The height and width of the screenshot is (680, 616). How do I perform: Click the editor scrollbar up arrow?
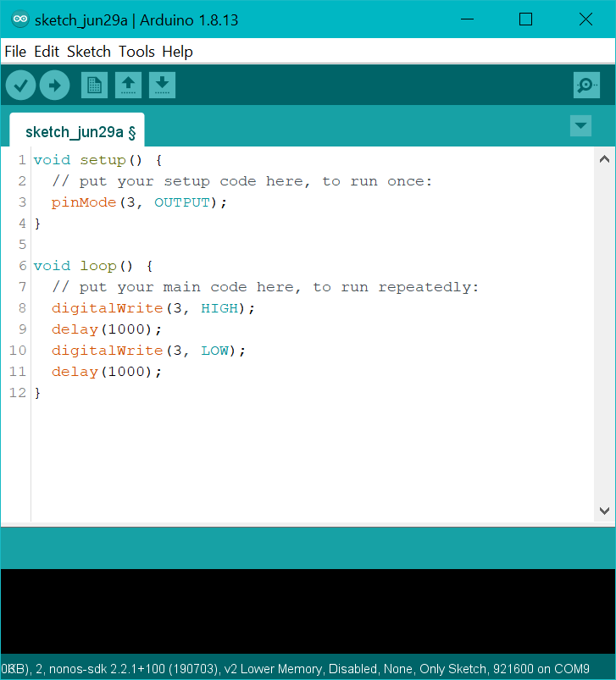[604, 159]
